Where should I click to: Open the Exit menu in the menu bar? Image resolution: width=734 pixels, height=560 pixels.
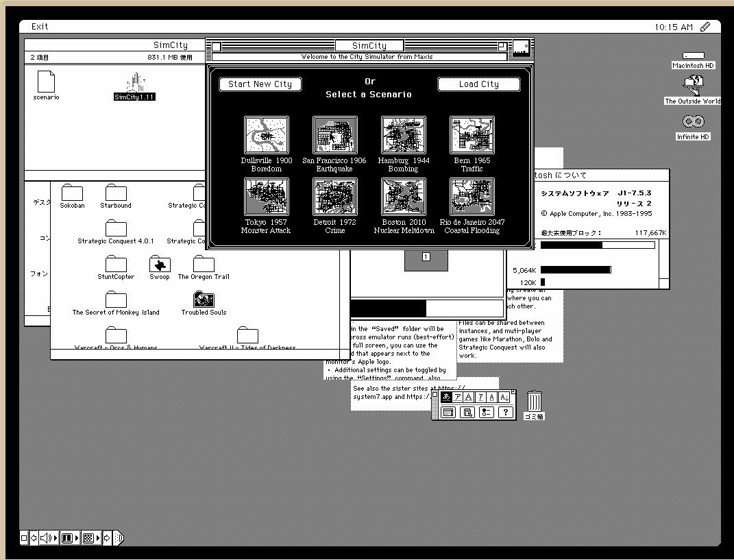[40, 27]
